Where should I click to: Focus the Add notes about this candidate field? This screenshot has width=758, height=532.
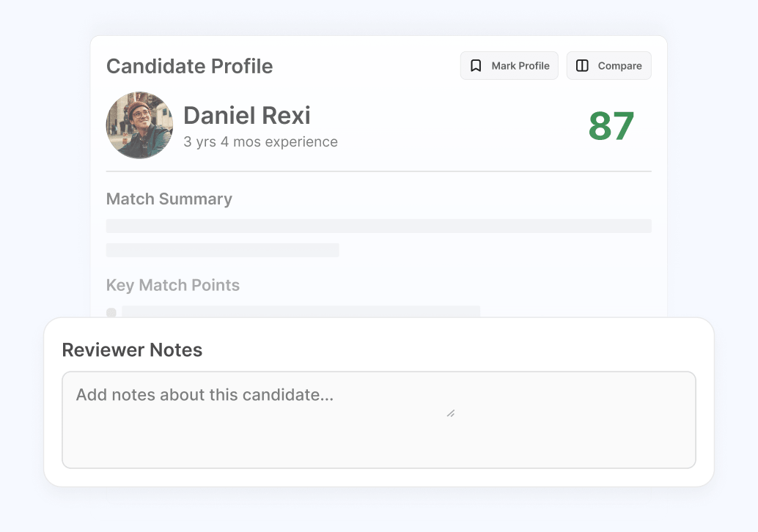(379, 419)
